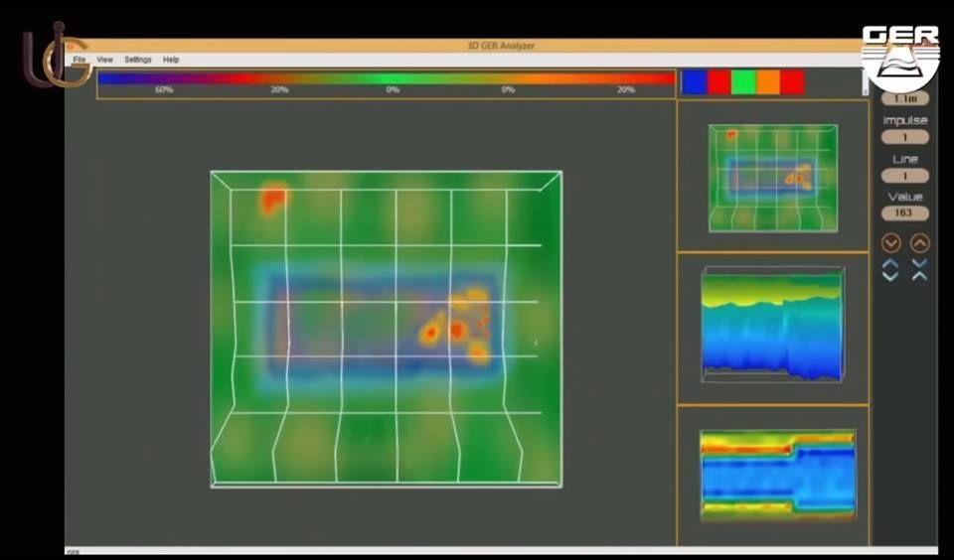954x560 pixels.
Task: Select the green color swatch
Action: pos(743,82)
